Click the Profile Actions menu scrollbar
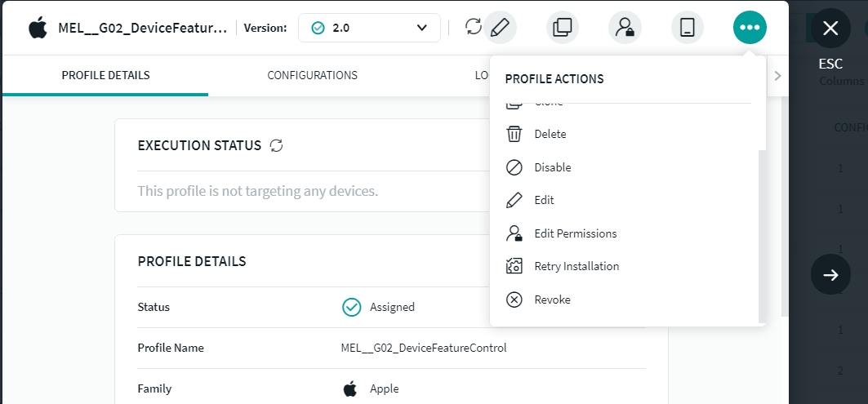The height and width of the screenshot is (404, 868). click(763, 235)
